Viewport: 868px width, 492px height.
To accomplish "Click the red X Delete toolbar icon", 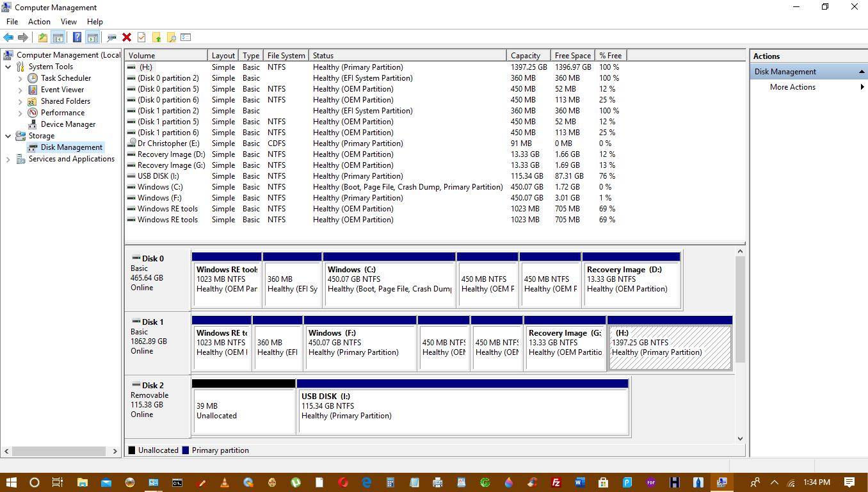I will coord(127,37).
